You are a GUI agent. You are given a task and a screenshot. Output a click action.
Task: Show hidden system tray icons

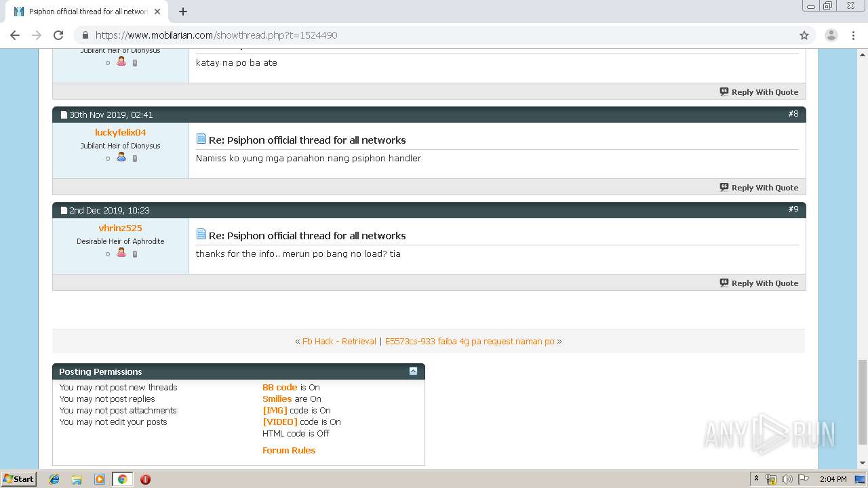(756, 479)
